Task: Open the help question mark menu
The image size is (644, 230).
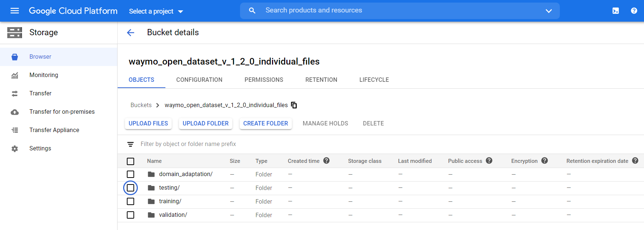Action: point(634,11)
